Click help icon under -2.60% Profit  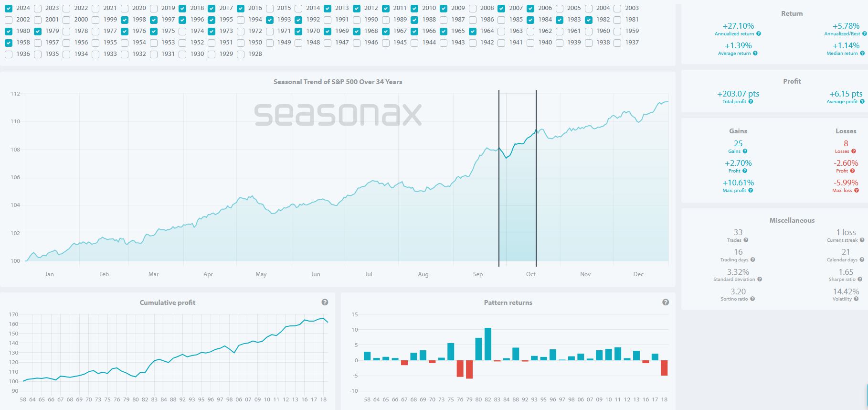tap(853, 171)
